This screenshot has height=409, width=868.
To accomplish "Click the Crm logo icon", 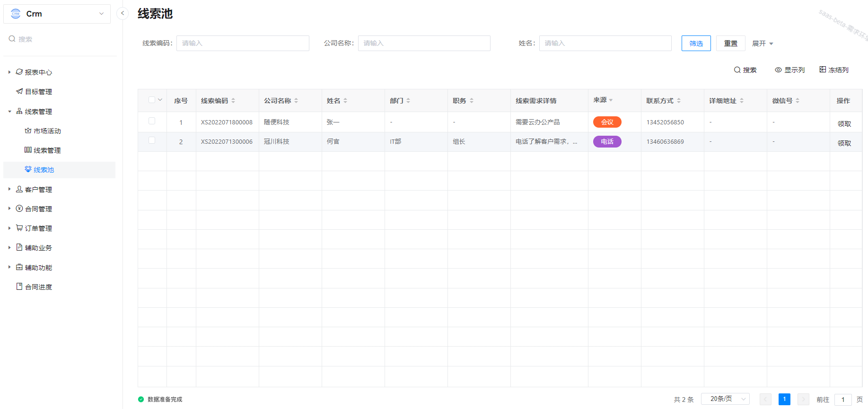I will coord(16,14).
